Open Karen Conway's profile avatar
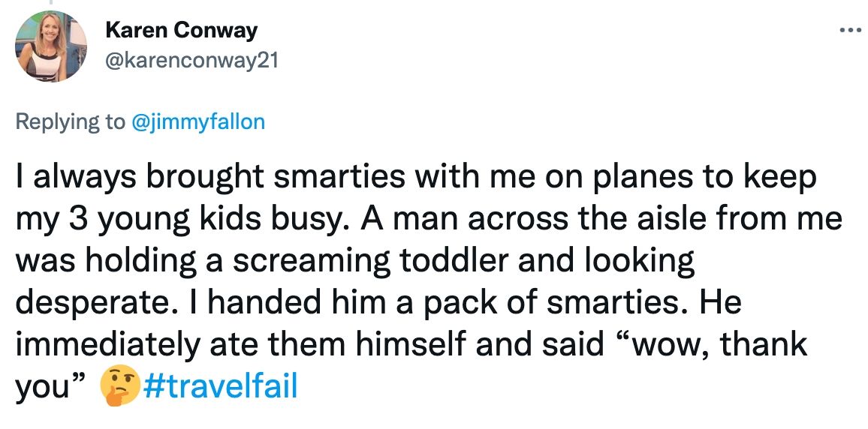Image resolution: width=868 pixels, height=429 pixels. point(50,46)
